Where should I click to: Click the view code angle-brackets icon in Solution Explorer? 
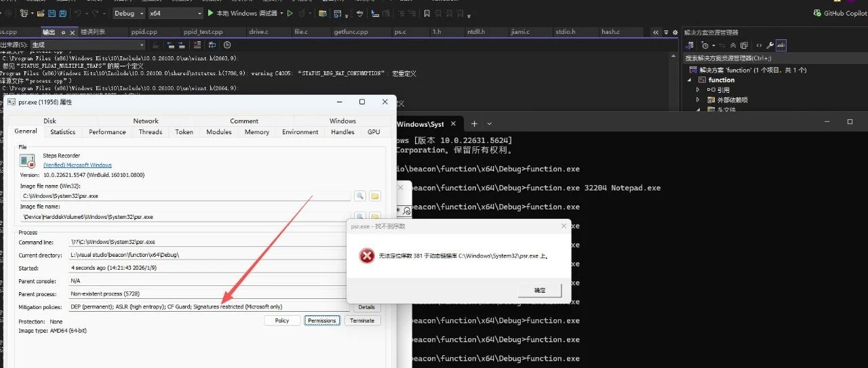pyautogui.click(x=759, y=45)
